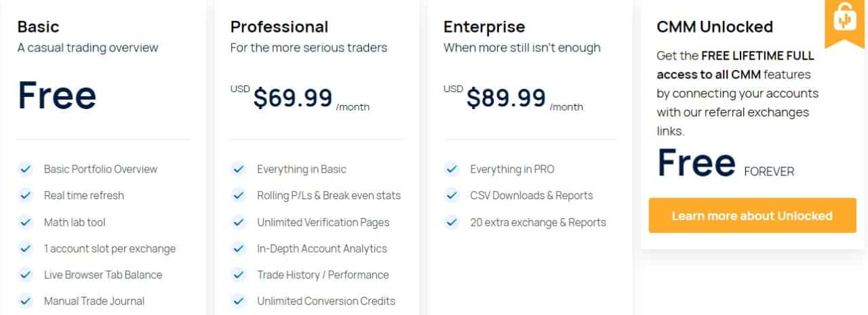Click checkmark beside CSV Downloads & Reports
Viewport: 868px width, 315px height.
452,195
